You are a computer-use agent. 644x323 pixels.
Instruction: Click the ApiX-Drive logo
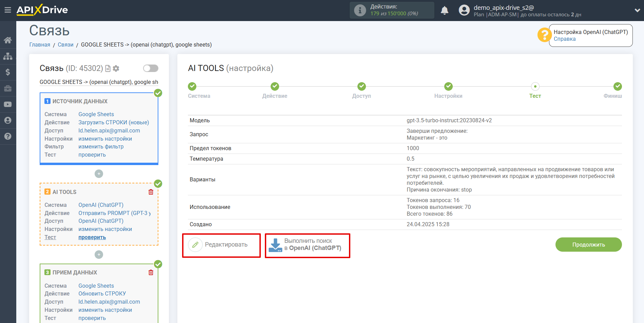[42, 10]
